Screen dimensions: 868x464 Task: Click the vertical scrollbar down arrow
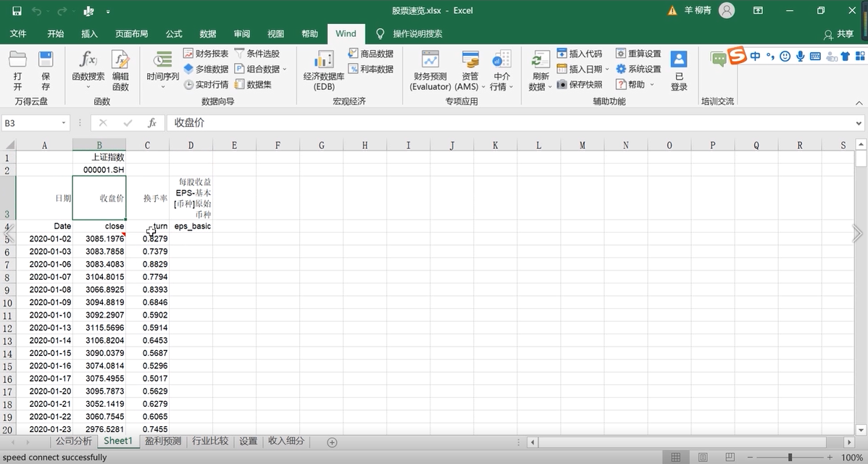click(861, 430)
